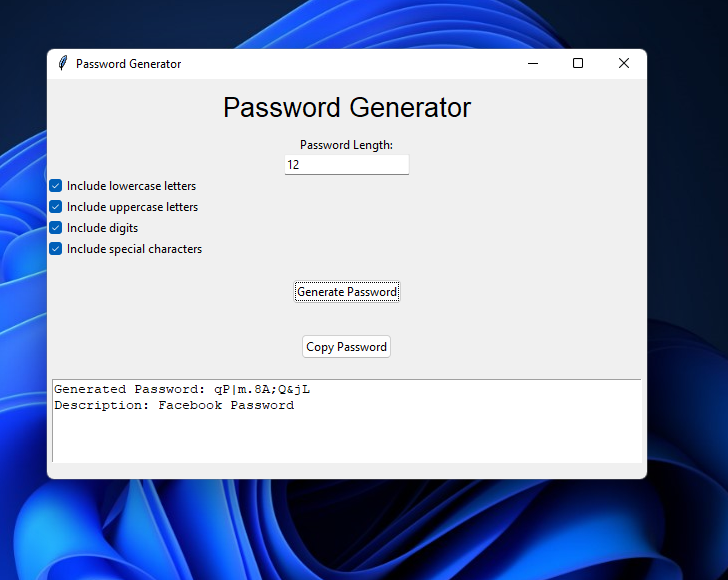Click inside the generated password output box
The width and height of the screenshot is (728, 580).
(347, 421)
